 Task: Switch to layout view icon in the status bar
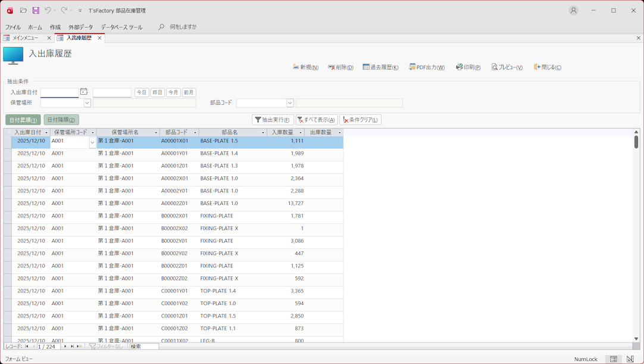(x=630, y=359)
